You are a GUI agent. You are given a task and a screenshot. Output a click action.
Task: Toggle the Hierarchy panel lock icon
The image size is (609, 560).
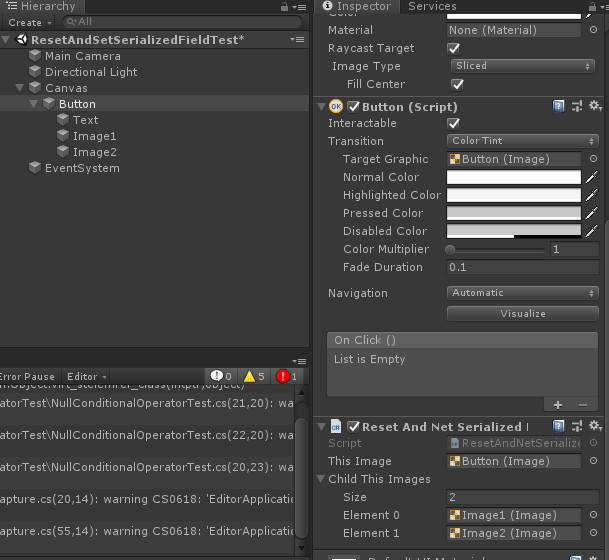point(284,7)
